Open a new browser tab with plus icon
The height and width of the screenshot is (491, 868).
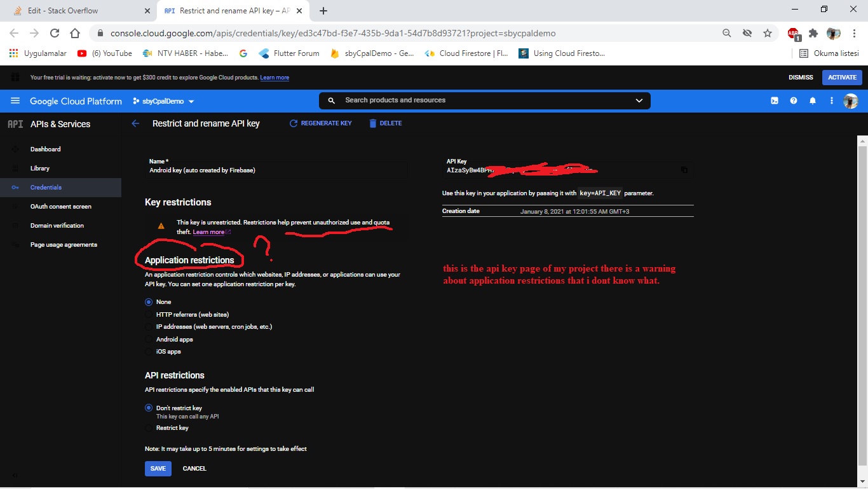(323, 11)
